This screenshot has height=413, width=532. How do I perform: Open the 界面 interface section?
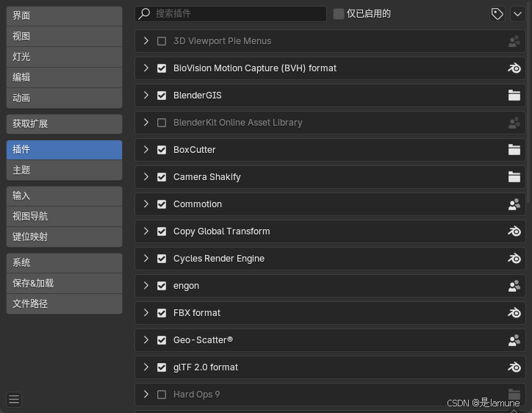coord(64,16)
